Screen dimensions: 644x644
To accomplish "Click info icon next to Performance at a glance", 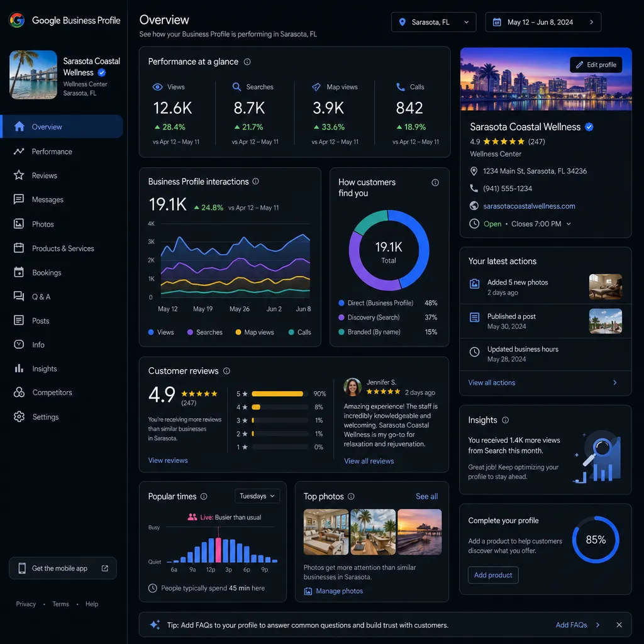I will pos(247,62).
